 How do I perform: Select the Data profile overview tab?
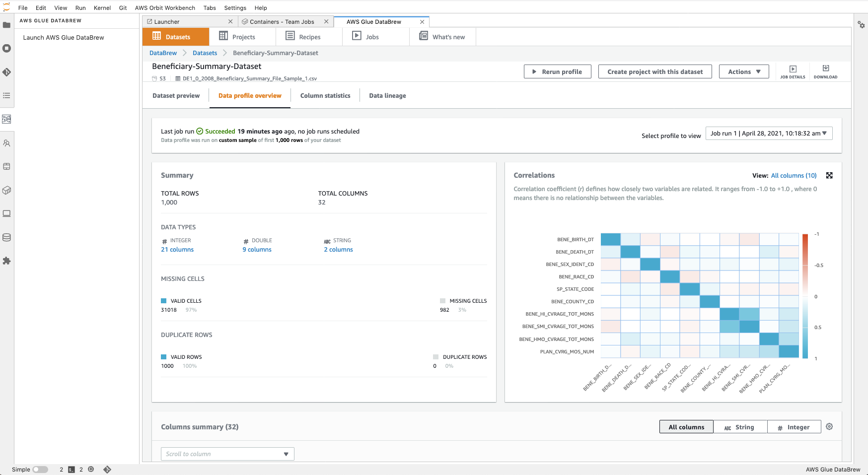[250, 96]
